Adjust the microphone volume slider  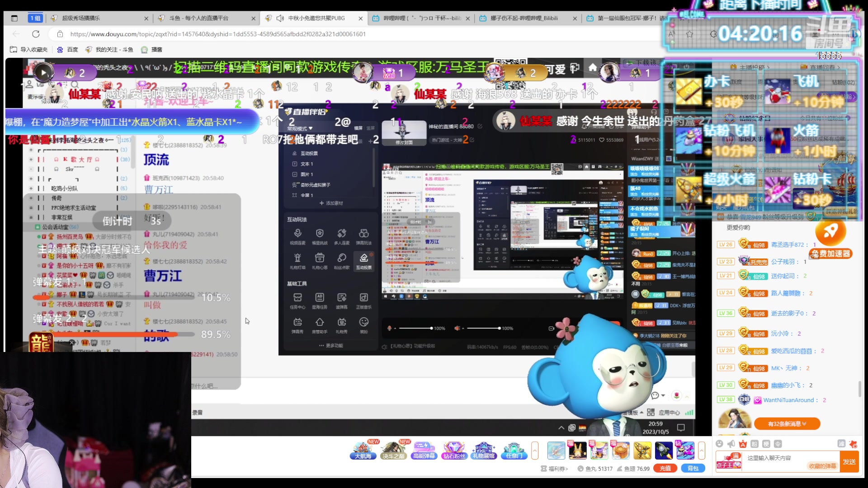click(x=415, y=328)
